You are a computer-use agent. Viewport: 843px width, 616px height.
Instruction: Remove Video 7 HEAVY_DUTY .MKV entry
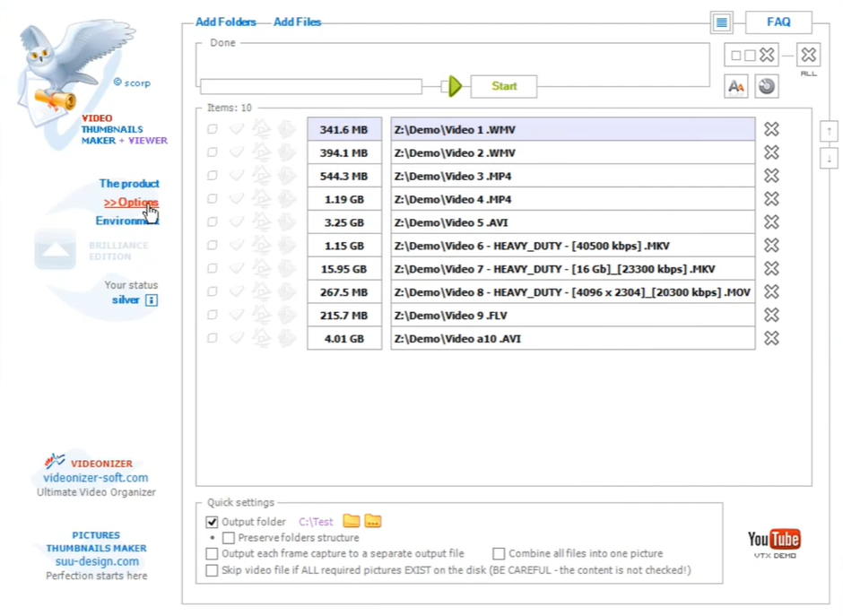pyautogui.click(x=771, y=268)
